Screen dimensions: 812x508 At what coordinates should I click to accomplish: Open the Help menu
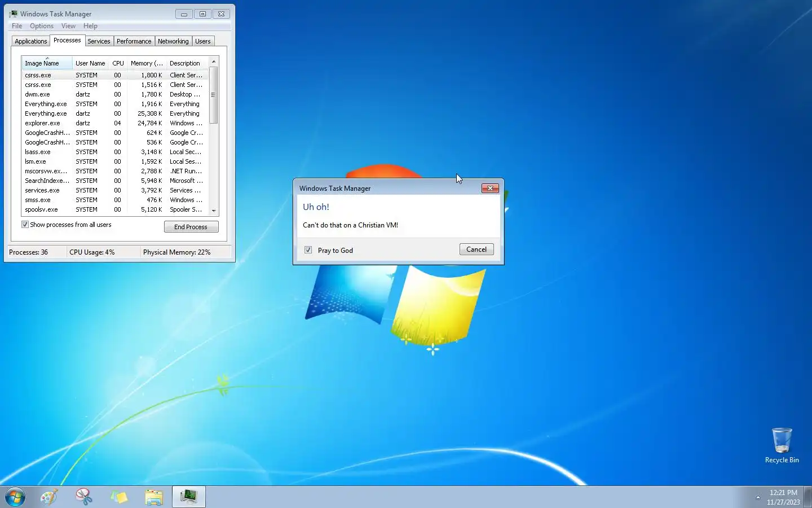(x=90, y=26)
